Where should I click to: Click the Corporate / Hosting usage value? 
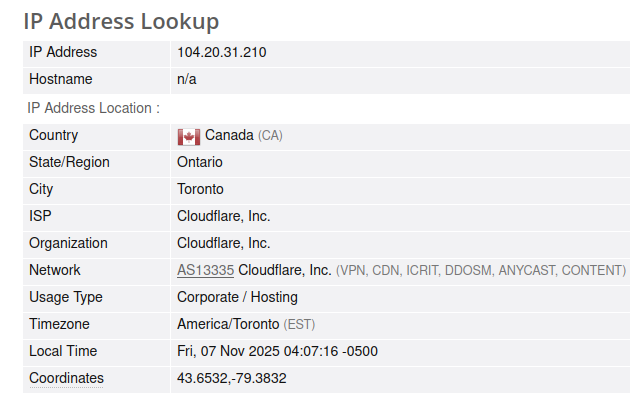pyautogui.click(x=237, y=297)
